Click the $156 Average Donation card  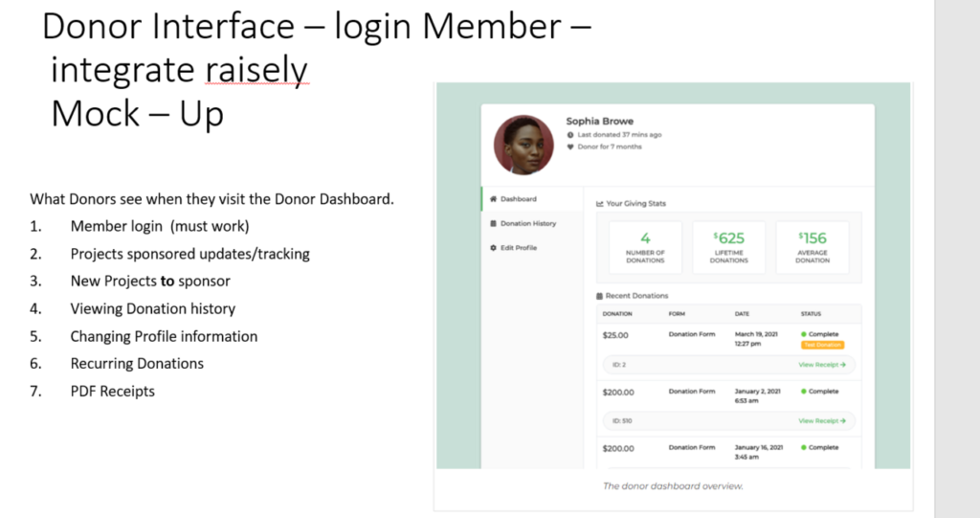point(813,246)
